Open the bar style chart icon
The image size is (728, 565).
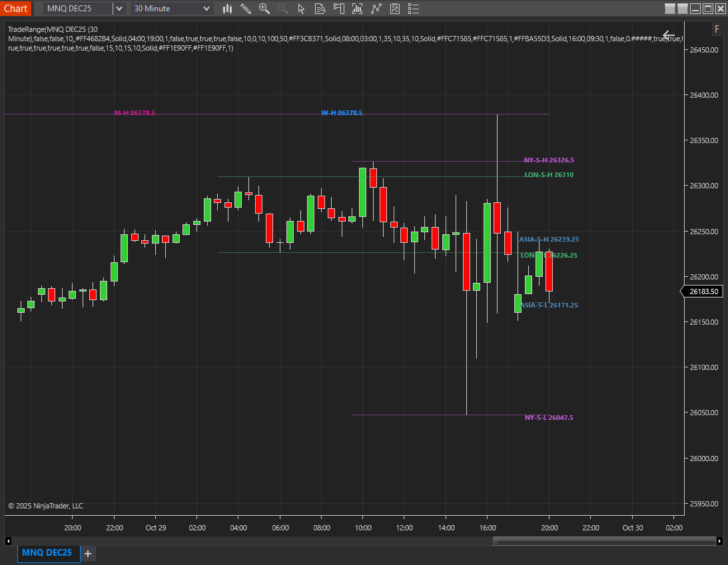tap(228, 9)
